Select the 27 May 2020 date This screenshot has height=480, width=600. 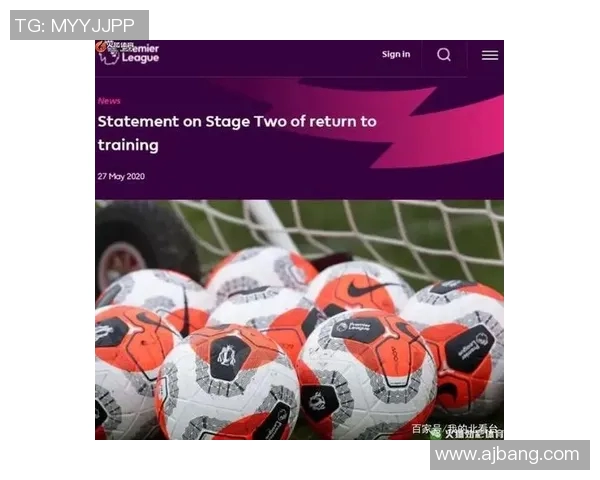[121, 176]
